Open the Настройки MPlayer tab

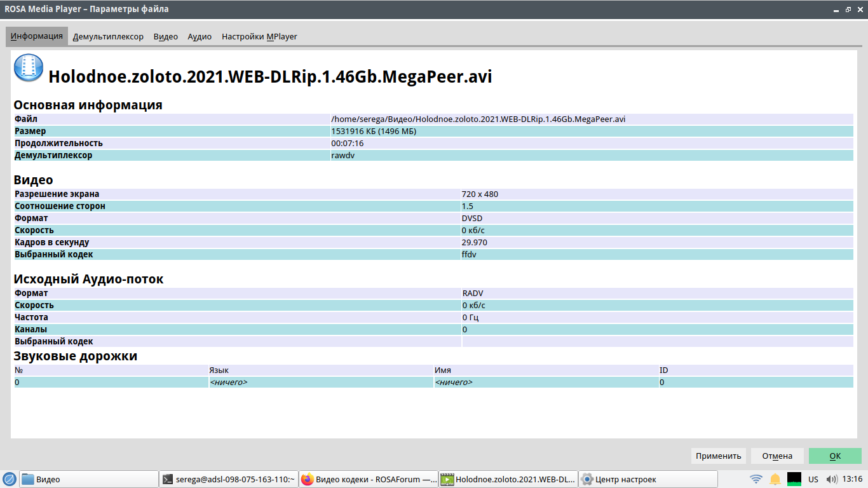259,37
